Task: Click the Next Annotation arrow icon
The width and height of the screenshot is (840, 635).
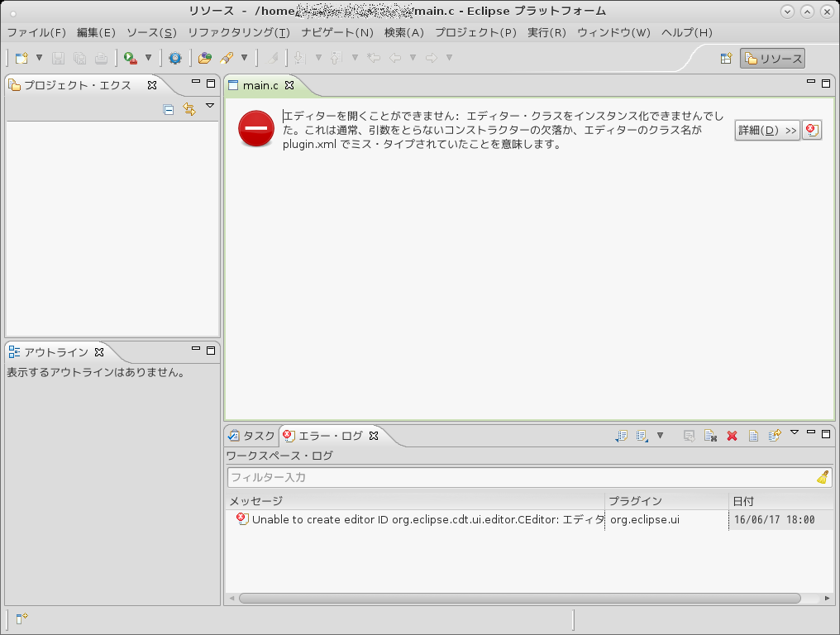Action: [x=300, y=58]
